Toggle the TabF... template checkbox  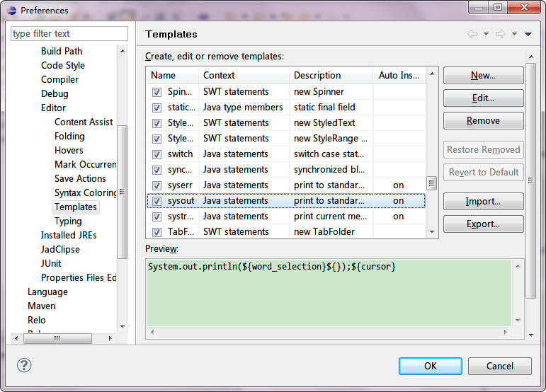(157, 232)
